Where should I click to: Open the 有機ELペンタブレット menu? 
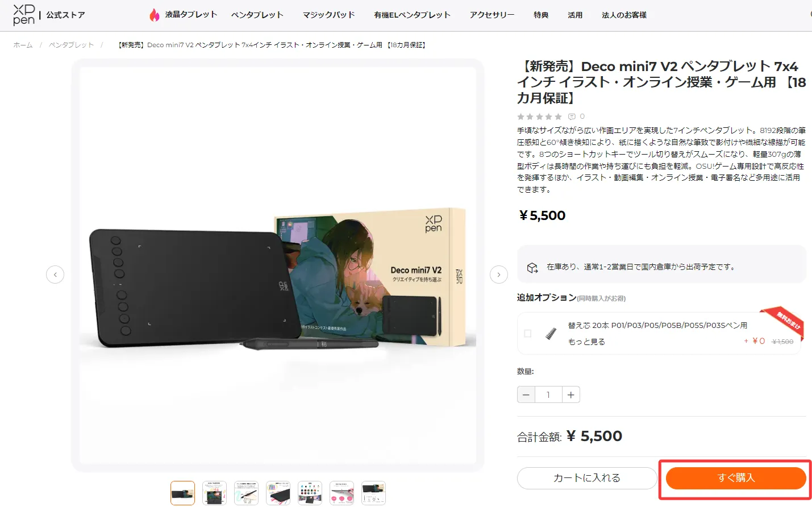pos(413,15)
